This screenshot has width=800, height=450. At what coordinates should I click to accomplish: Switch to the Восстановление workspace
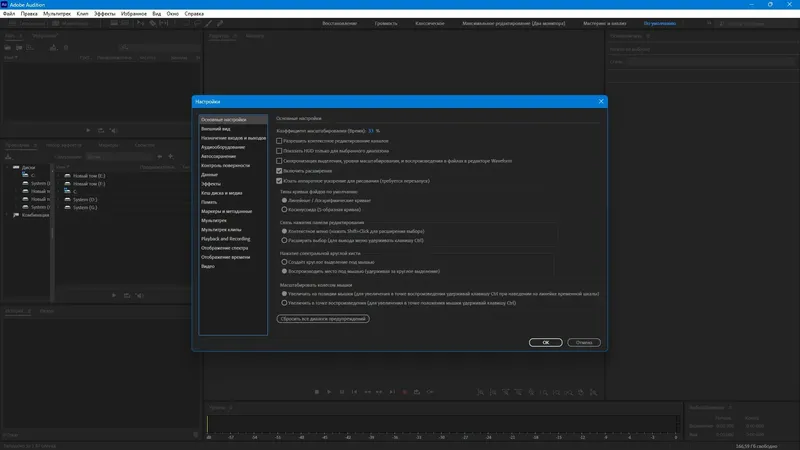(x=339, y=23)
